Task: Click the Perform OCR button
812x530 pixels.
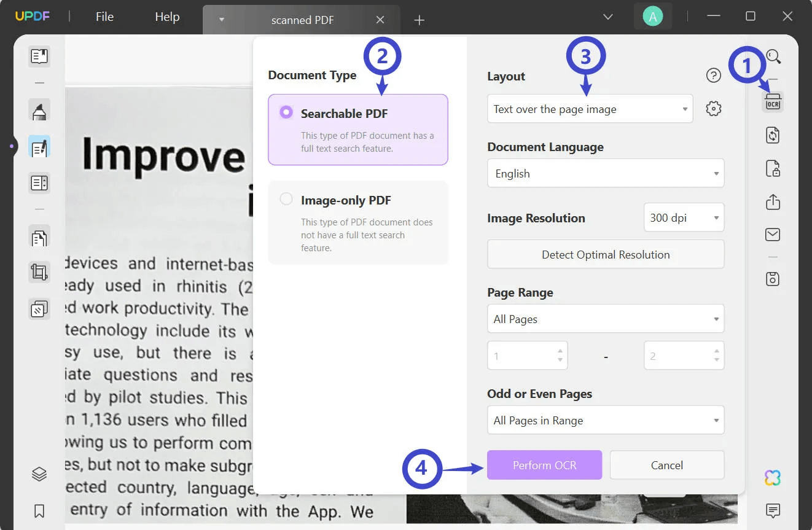Action: pos(544,465)
